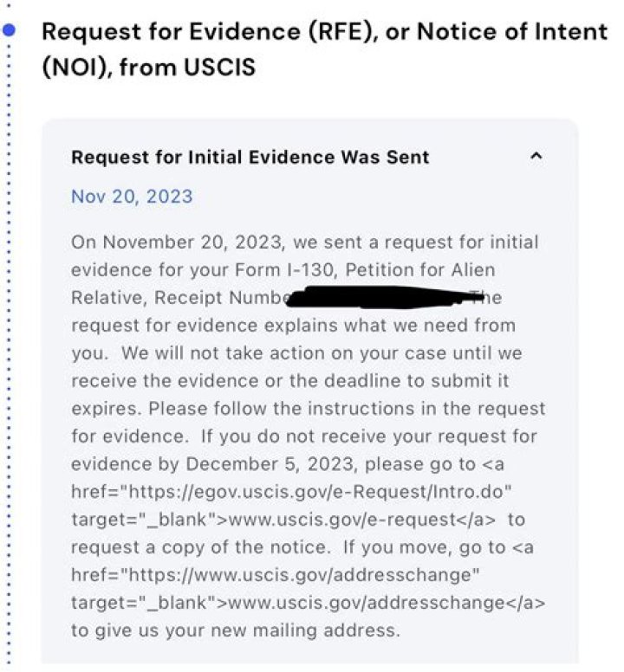Click the blue timeline bullet dot
624x672 pixels.
click(x=10, y=30)
